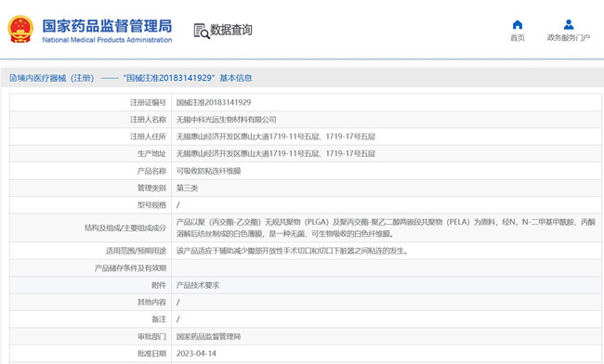Click 注册人名称 label cell

[90, 120]
